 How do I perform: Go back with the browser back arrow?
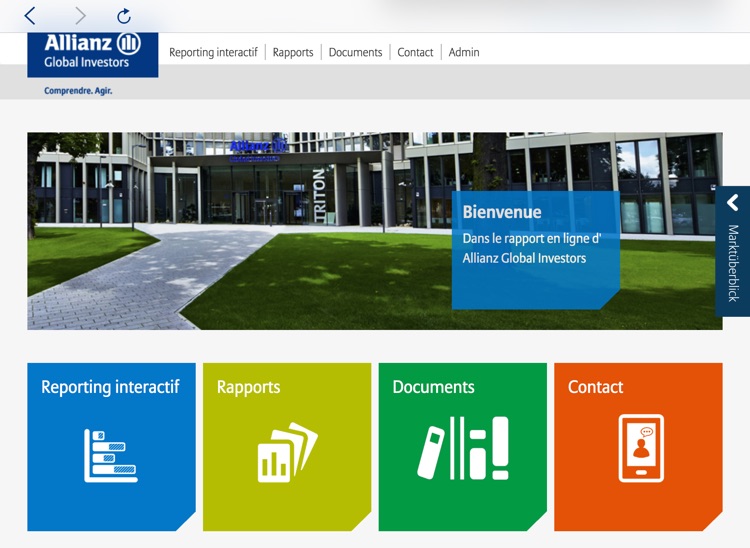30,16
